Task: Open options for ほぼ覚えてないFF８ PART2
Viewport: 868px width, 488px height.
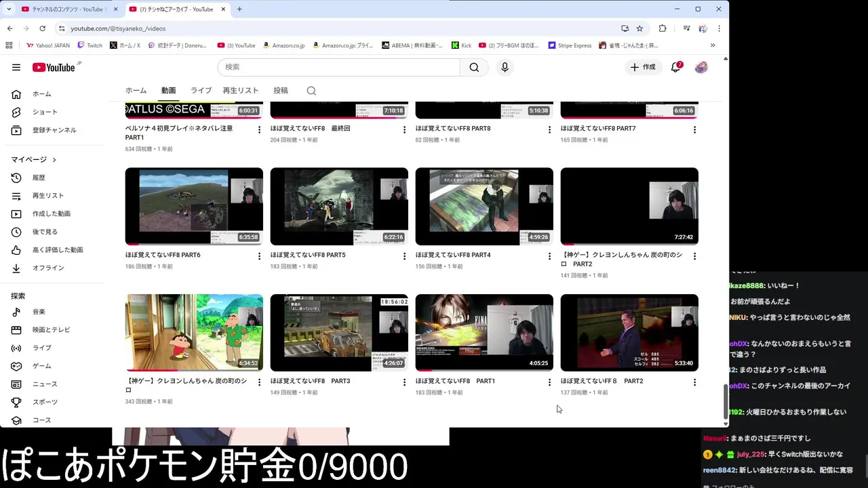Action: [x=694, y=382]
